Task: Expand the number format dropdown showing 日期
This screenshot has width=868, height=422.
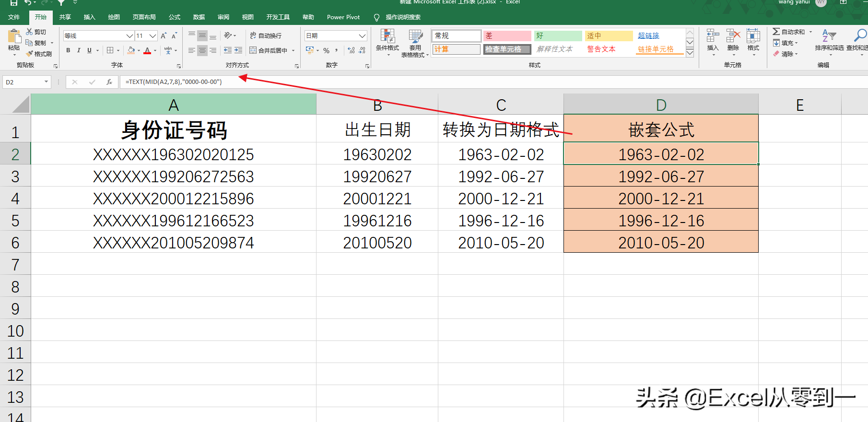Action: click(362, 36)
